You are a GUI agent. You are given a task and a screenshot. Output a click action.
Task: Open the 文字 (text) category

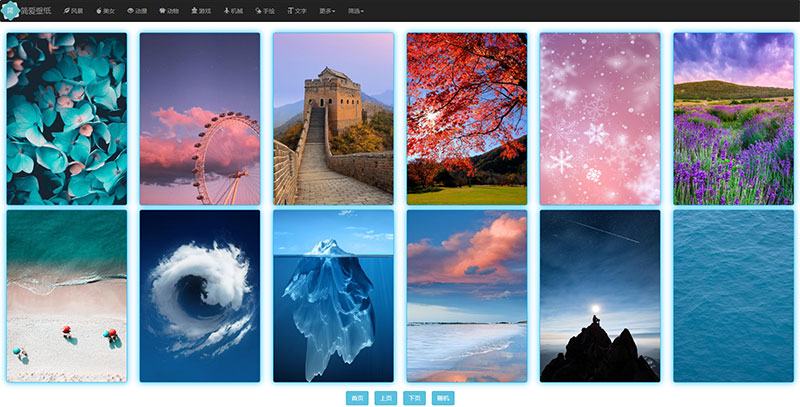(297, 10)
